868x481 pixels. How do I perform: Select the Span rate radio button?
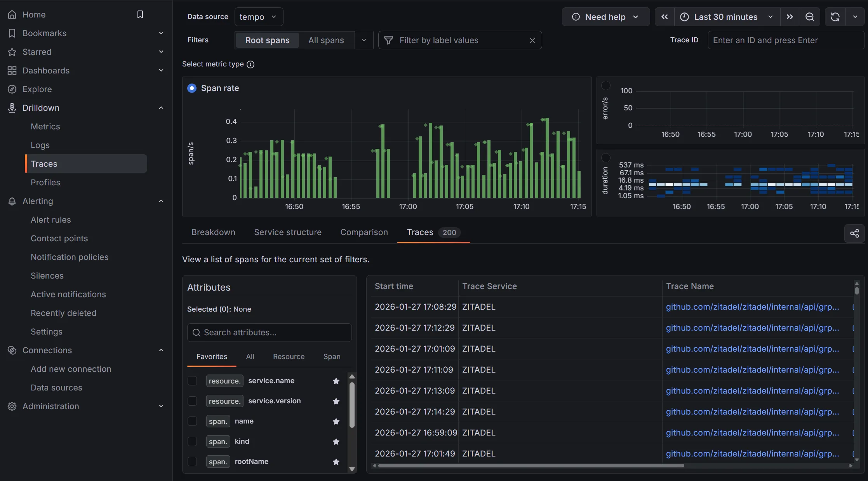pos(191,88)
